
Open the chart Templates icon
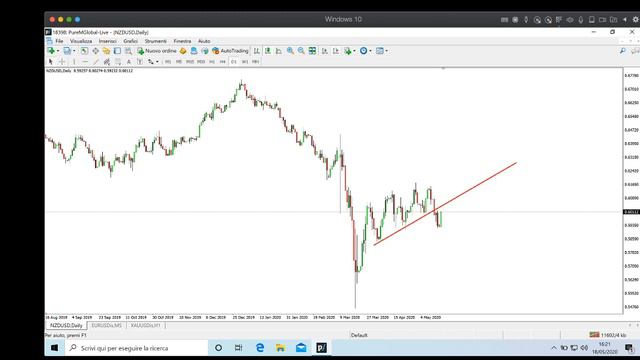click(380, 51)
